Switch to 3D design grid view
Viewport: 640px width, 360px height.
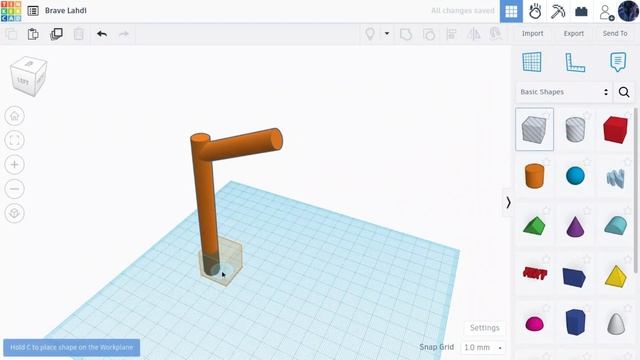point(511,11)
